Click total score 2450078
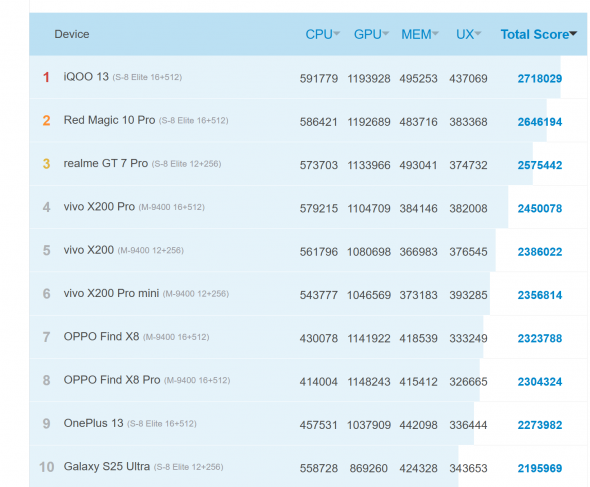 coord(540,208)
